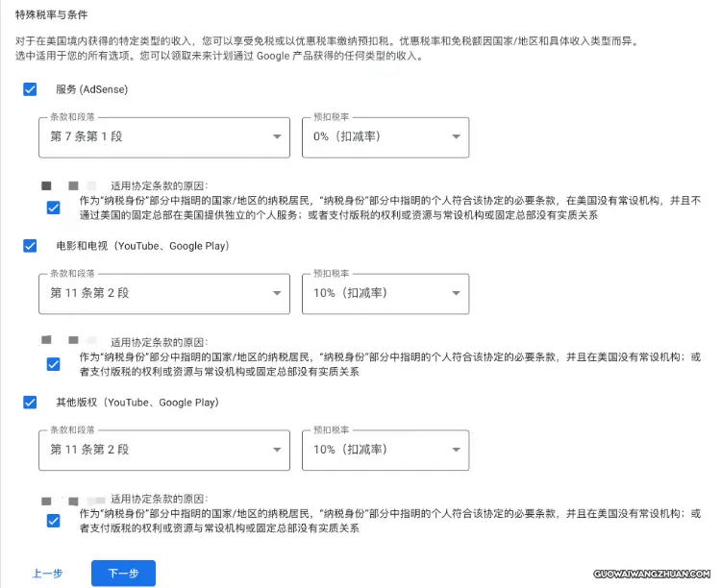Open 预扣税率 dropdown showing 0%（扣减率）
Screen dimensions: 721x588
pyautogui.click(x=385, y=137)
